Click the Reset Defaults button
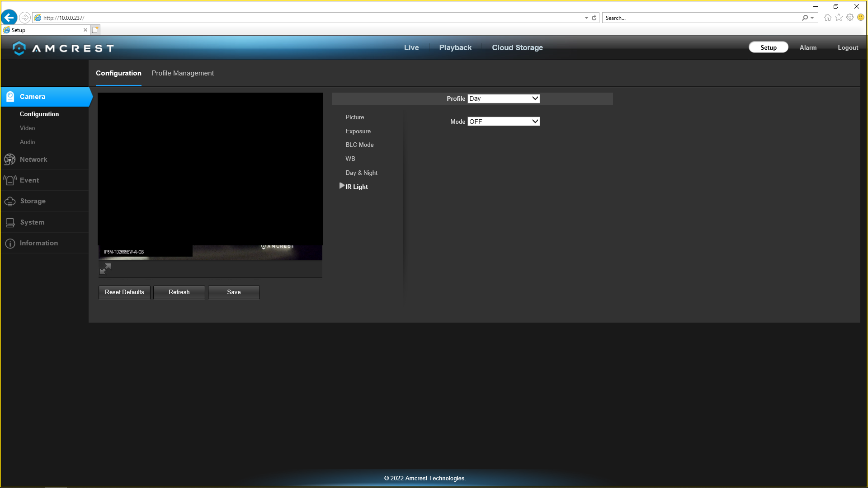 [x=124, y=292]
